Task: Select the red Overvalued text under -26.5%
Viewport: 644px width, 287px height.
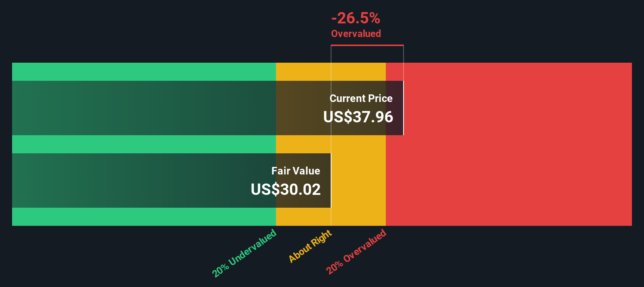Action: click(356, 34)
